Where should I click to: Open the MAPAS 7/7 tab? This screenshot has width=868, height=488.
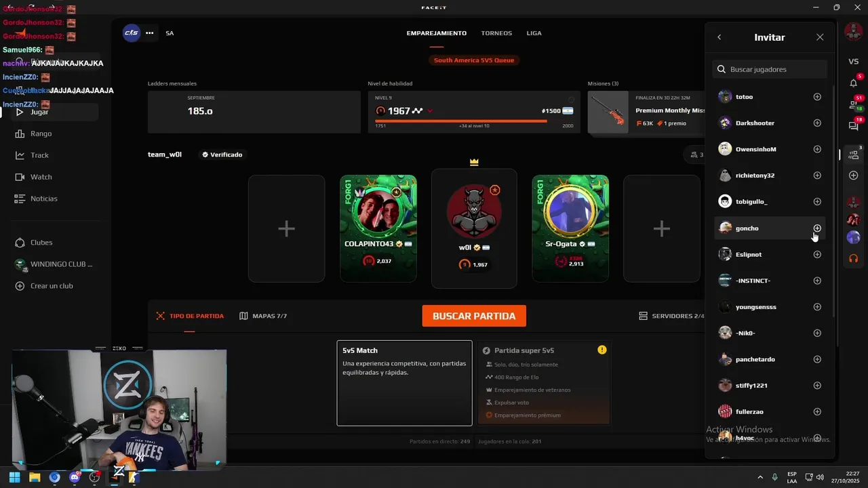click(263, 316)
